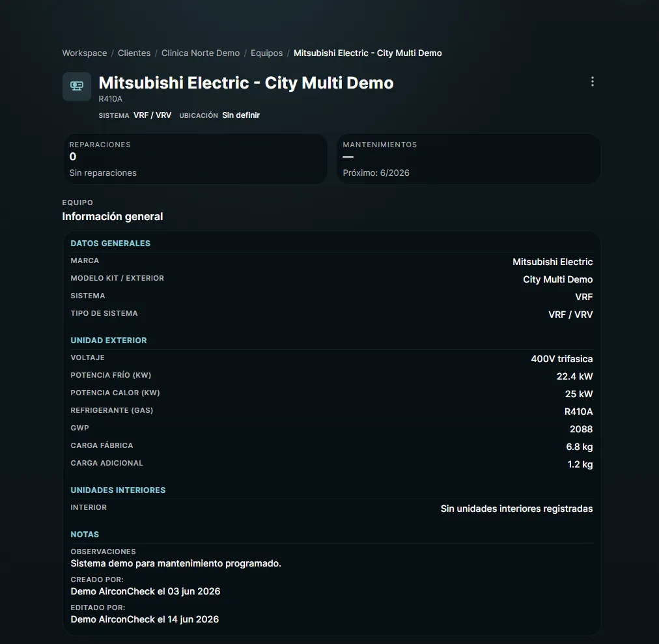Click the Unidad Exterior section header
This screenshot has height=644, width=659.
109,341
